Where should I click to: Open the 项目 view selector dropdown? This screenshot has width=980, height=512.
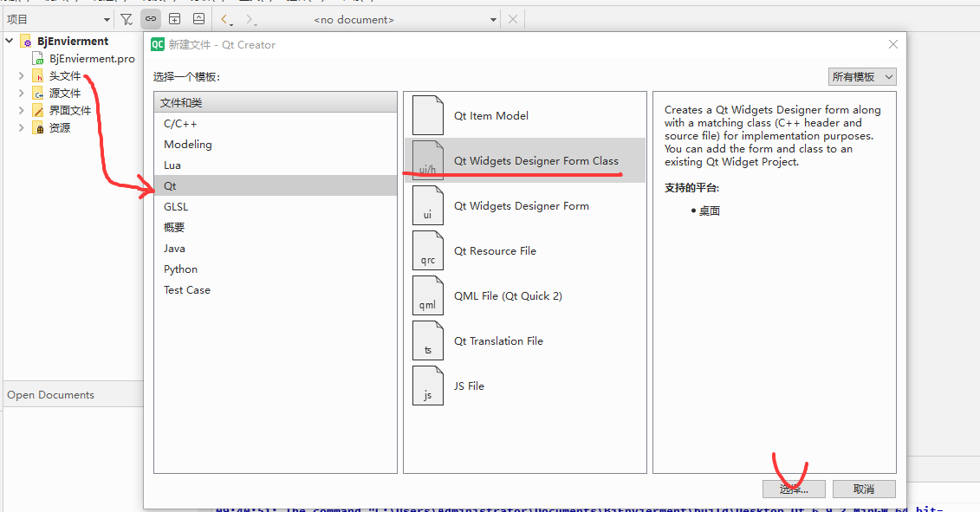[58, 19]
